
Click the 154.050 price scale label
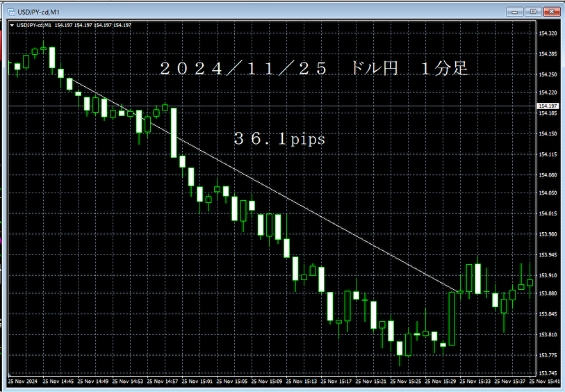pyautogui.click(x=548, y=193)
